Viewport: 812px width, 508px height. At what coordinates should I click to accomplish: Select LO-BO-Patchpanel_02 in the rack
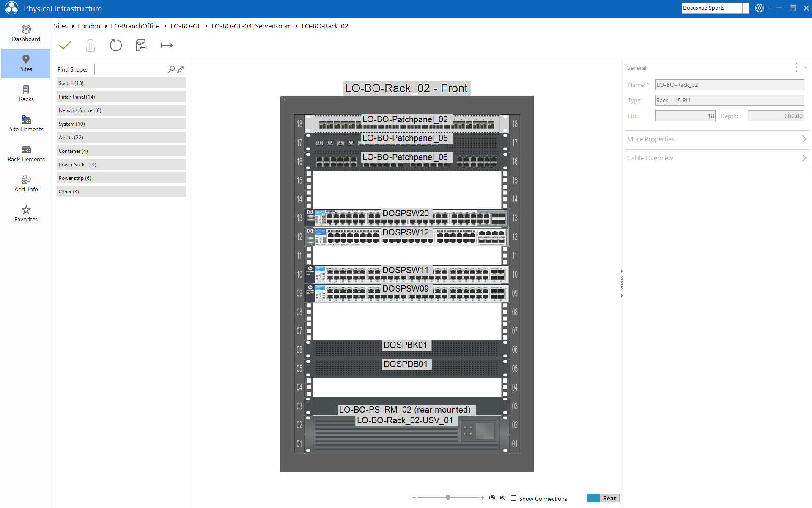click(x=407, y=124)
